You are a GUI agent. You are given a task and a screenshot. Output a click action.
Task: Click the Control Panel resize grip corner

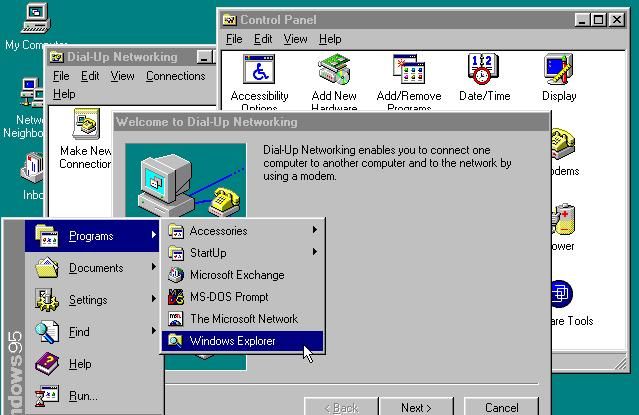(x=620, y=364)
